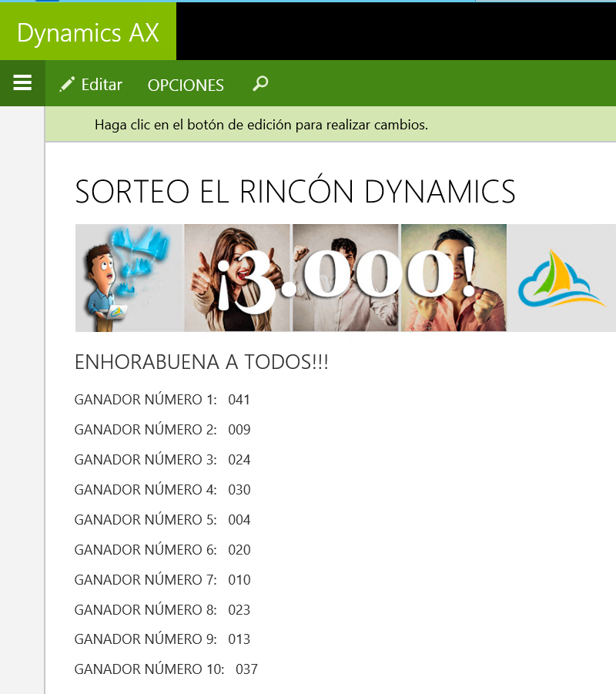Click the Editar pencil button
The height and width of the screenshot is (694, 616).
click(91, 84)
